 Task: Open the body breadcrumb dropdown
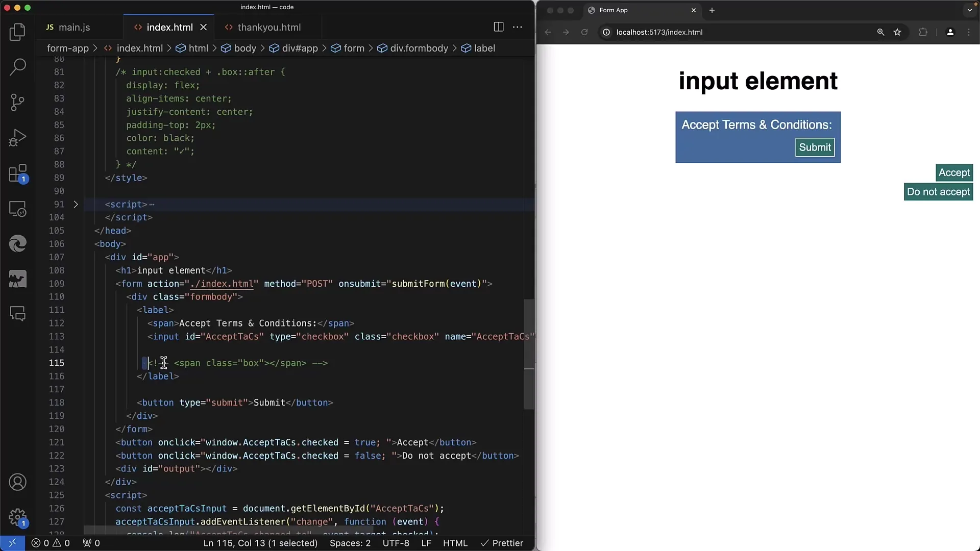238,48
